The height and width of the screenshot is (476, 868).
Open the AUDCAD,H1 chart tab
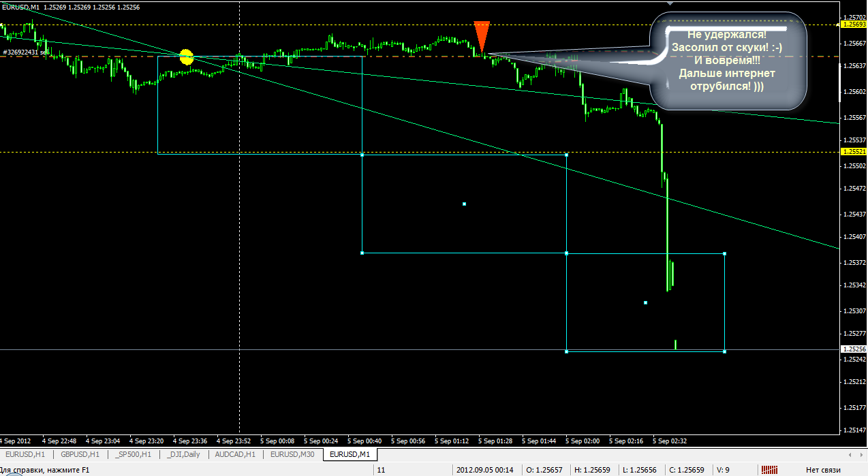pos(235,454)
